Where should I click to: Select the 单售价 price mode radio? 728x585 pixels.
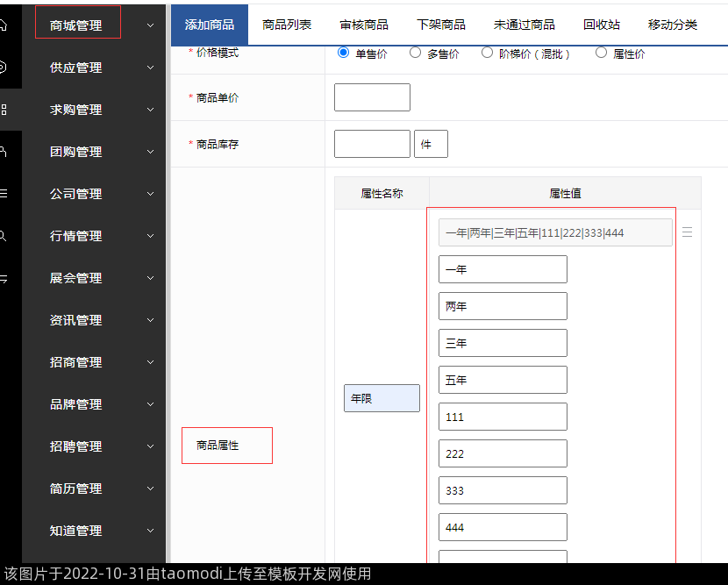pyautogui.click(x=344, y=53)
